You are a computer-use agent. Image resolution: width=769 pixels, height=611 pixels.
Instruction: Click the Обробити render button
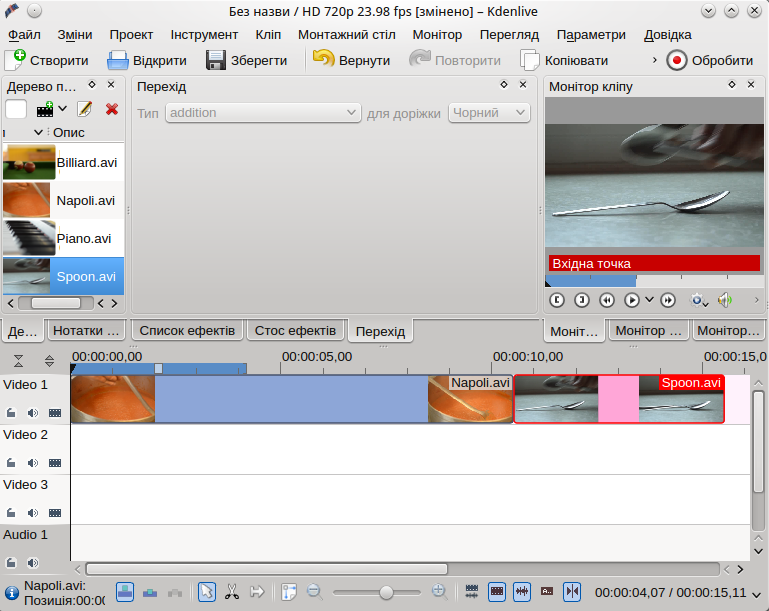coord(711,60)
